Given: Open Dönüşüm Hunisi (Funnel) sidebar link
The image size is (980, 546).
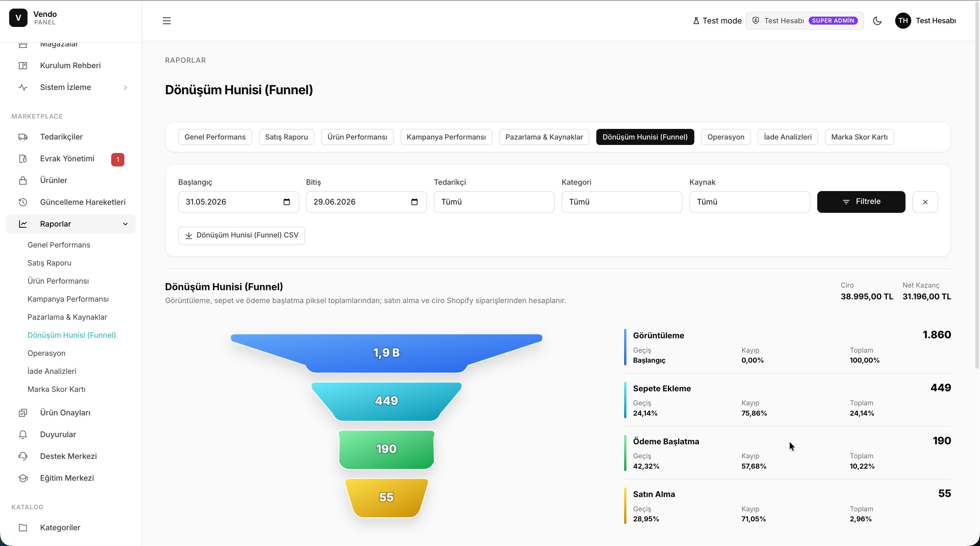Looking at the screenshot, I should [72, 335].
